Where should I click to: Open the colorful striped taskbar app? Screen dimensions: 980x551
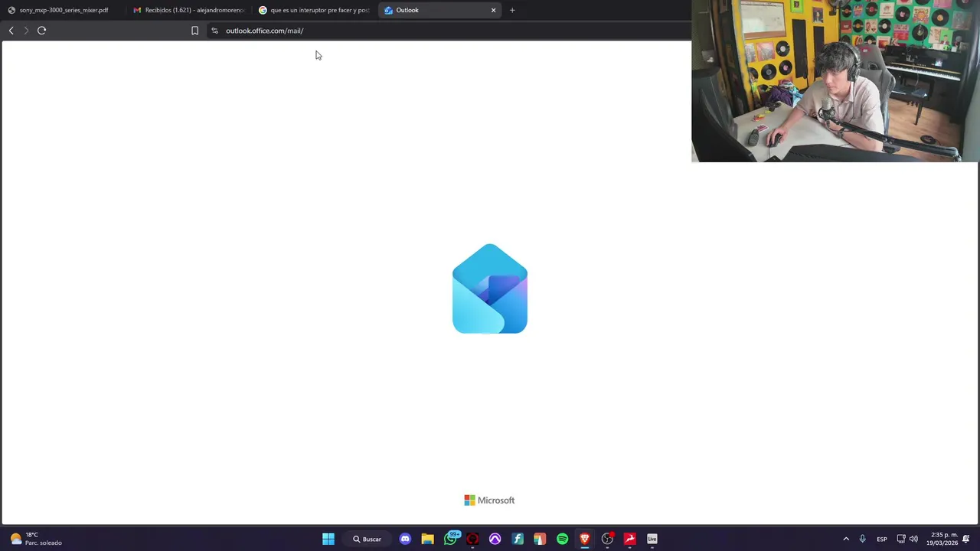click(x=540, y=539)
